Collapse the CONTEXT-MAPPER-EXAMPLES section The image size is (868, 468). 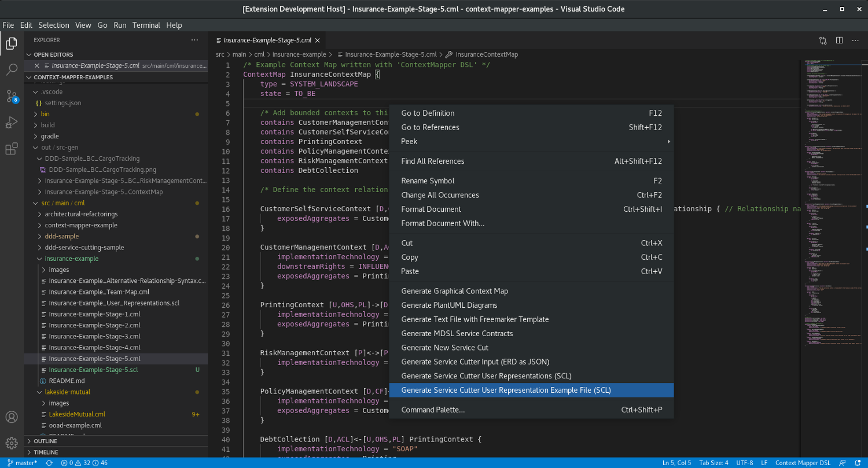[116, 77]
